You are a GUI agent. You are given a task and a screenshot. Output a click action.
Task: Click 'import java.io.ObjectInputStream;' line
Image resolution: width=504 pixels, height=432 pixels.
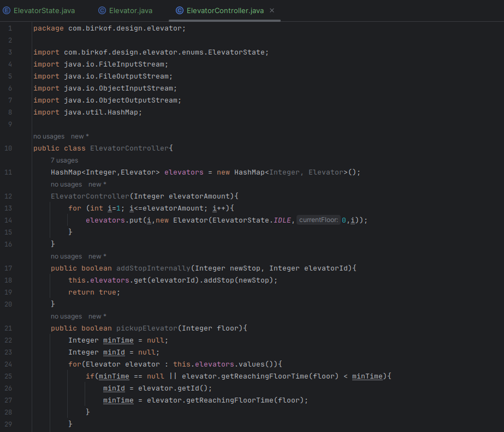click(x=105, y=88)
